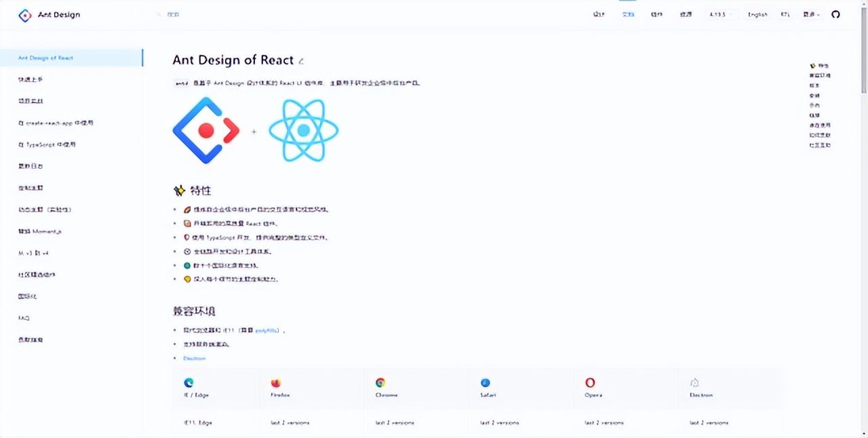This screenshot has width=868, height=438.
Task: Click the sparkle emoji beside 特性 heading
Action: (x=179, y=191)
